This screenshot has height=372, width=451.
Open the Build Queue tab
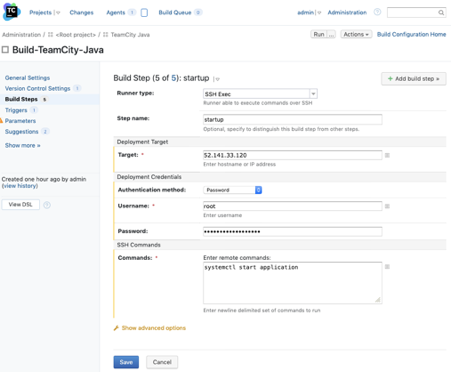[x=175, y=13]
